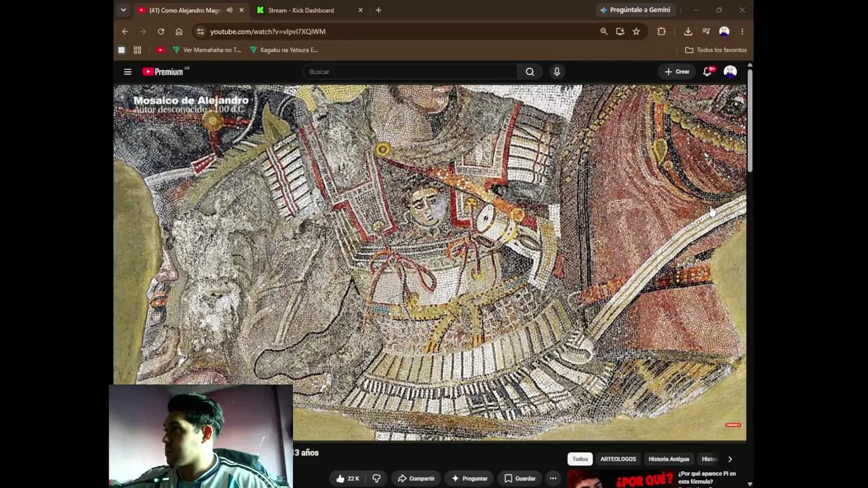Open the media controls icon in toolbar

coord(706,31)
